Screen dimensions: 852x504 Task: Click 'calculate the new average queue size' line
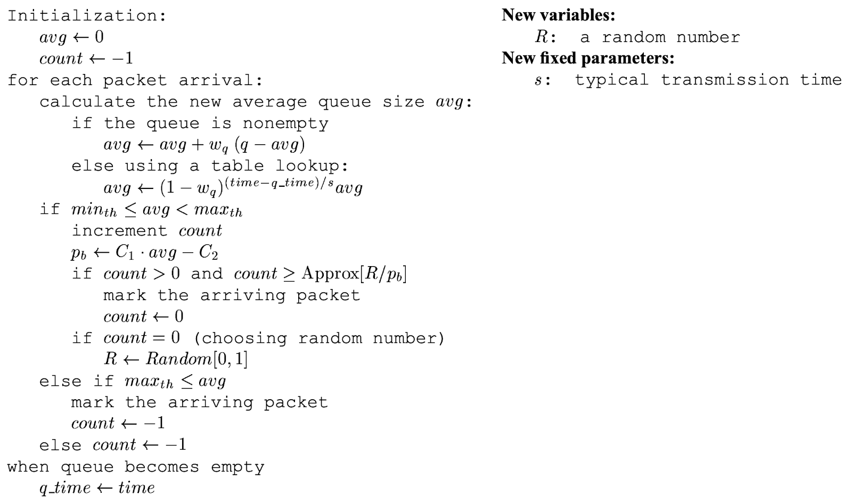point(256,102)
